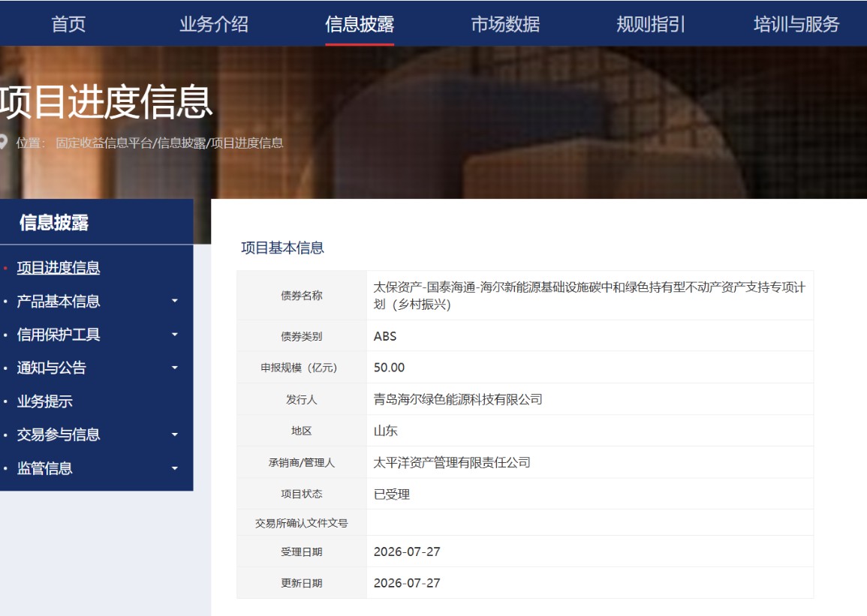Click the 更新日期 value 2026-07-27

click(407, 583)
